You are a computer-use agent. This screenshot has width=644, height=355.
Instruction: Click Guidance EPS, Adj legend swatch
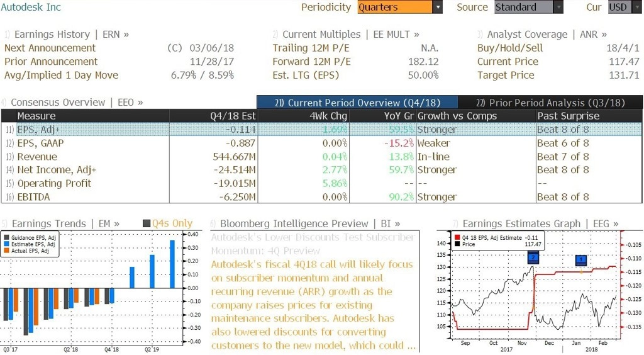(x=6, y=237)
